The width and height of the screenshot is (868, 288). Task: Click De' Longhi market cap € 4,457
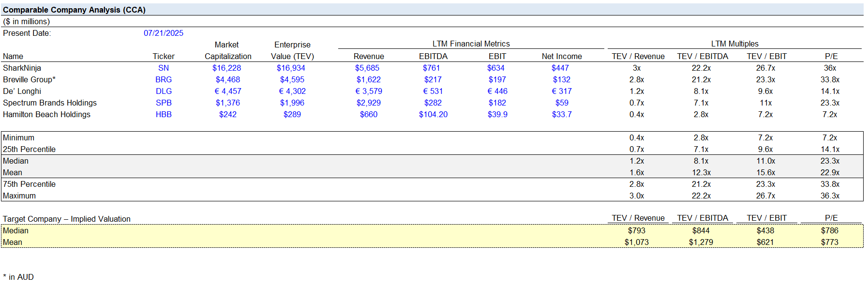(228, 91)
